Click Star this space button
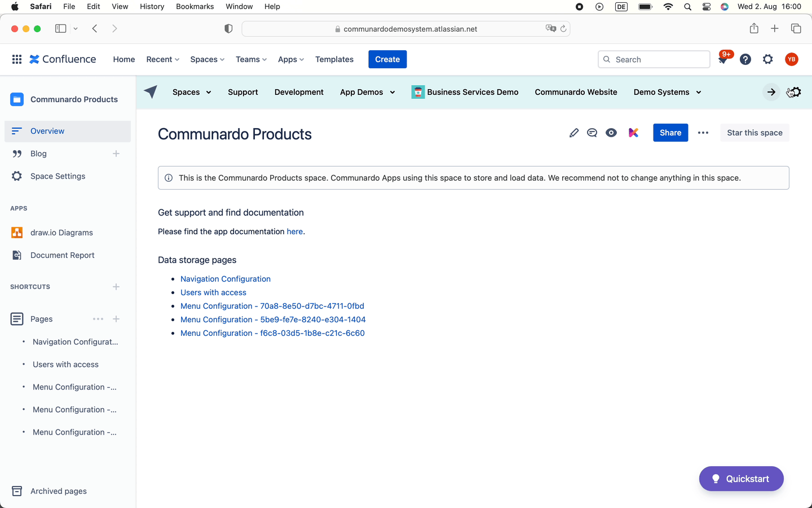 coord(754,133)
